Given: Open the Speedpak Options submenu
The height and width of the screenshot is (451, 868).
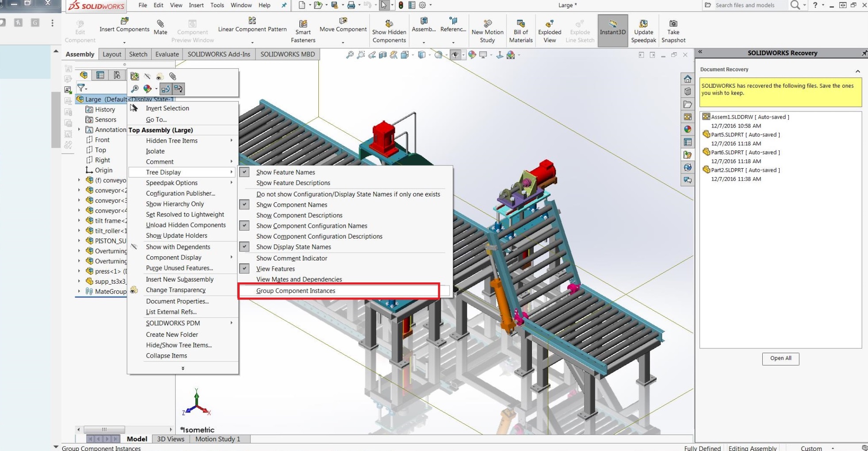Looking at the screenshot, I should click(172, 183).
